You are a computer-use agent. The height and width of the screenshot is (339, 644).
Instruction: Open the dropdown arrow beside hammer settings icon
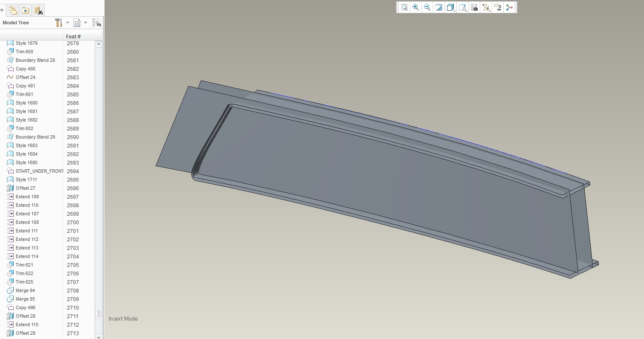(67, 23)
